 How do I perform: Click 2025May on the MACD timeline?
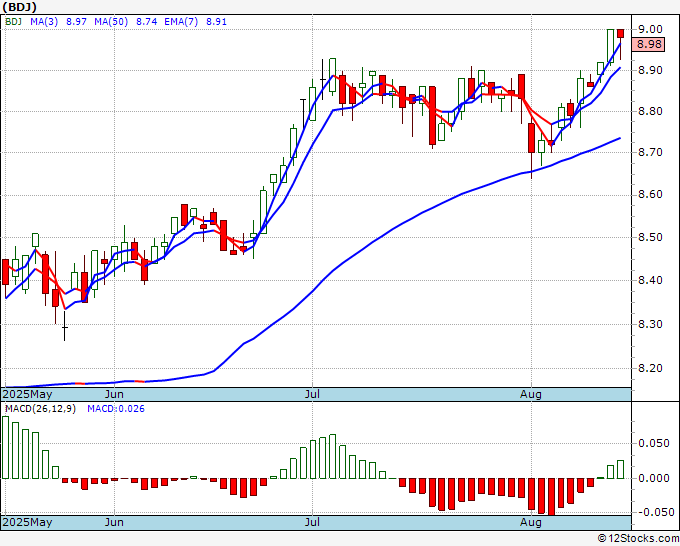[x=27, y=522]
